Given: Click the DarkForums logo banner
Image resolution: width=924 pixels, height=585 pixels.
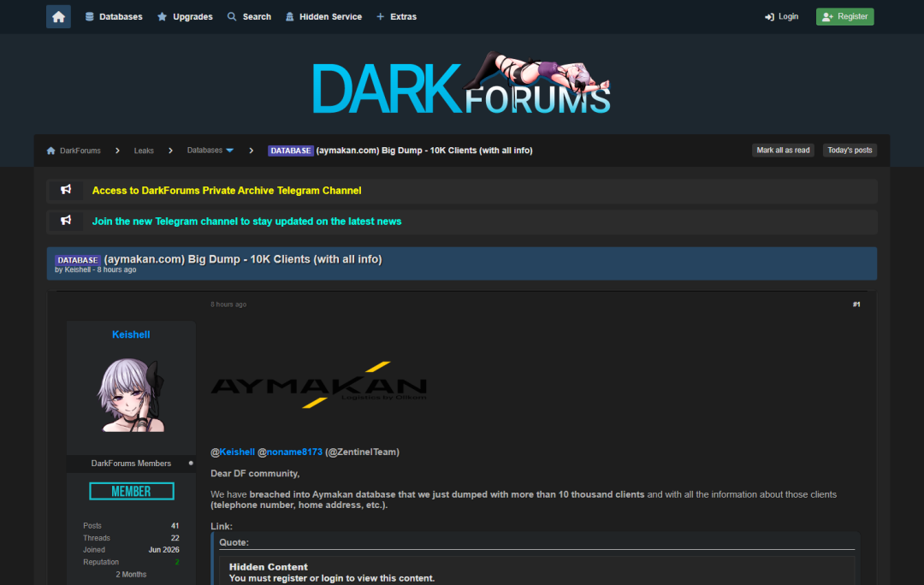Looking at the screenshot, I should [x=461, y=83].
